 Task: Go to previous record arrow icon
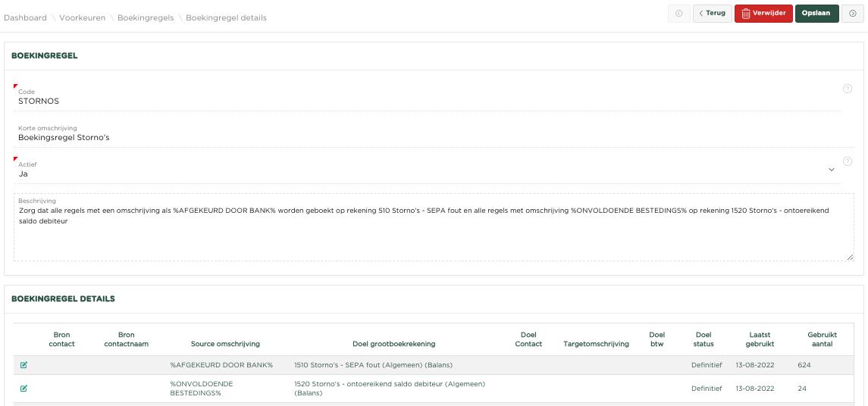pyautogui.click(x=678, y=14)
